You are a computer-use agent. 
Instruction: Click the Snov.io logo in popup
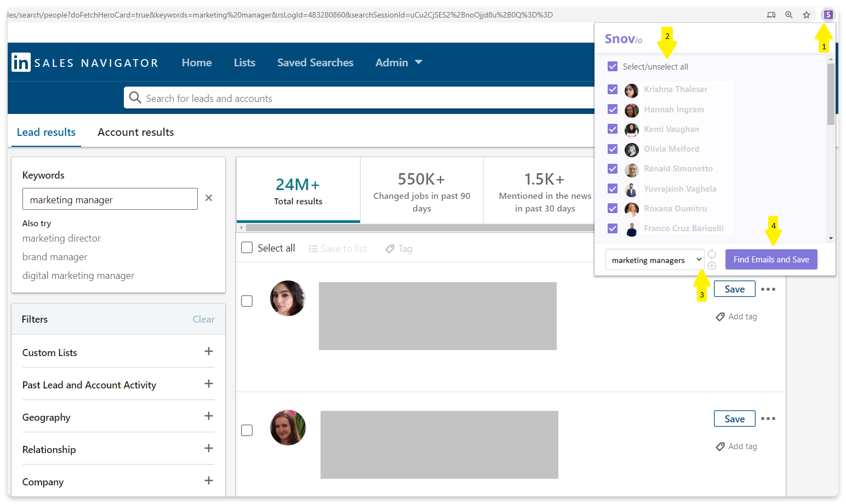click(624, 39)
